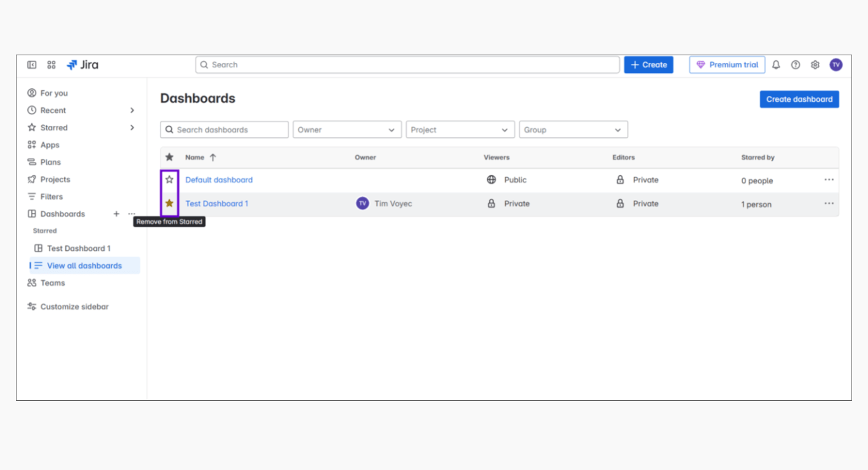
Task: Open the app switcher grid icon
Action: pyautogui.click(x=51, y=65)
